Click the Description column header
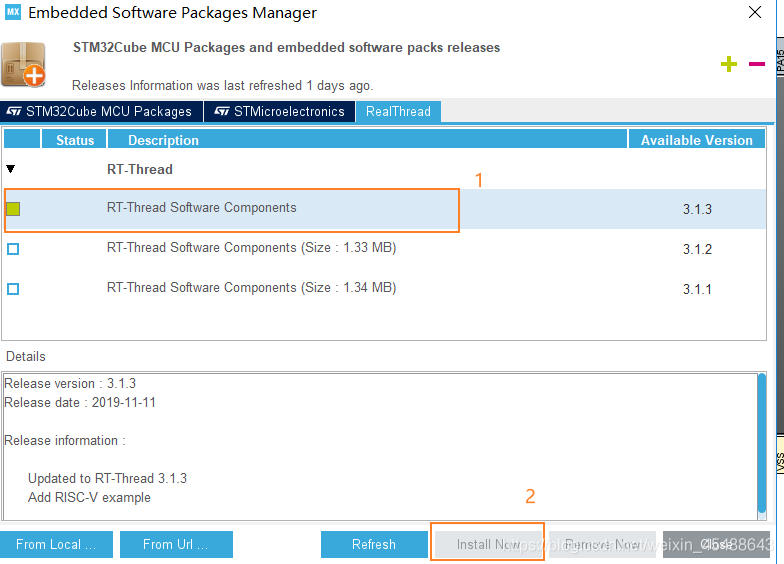The width and height of the screenshot is (784, 564). [x=368, y=140]
